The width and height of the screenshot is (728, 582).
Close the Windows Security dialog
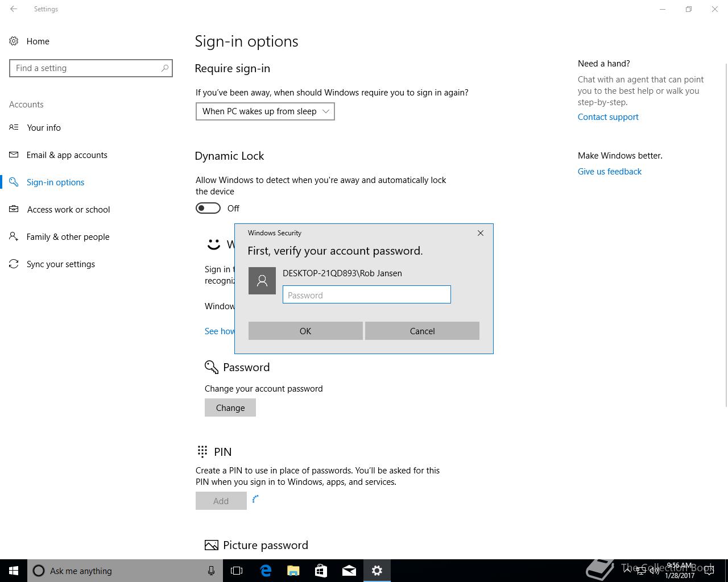(481, 233)
